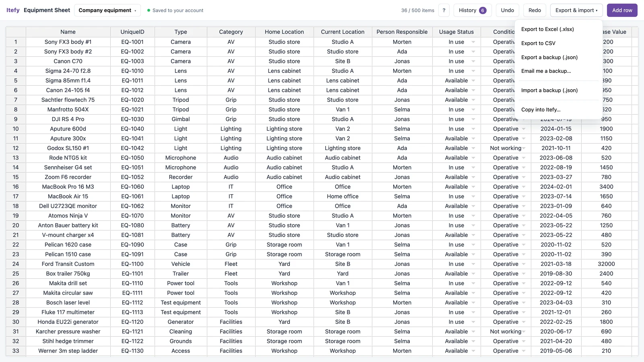Open Condition dropdown for Karcher pressure washer

click(524, 332)
